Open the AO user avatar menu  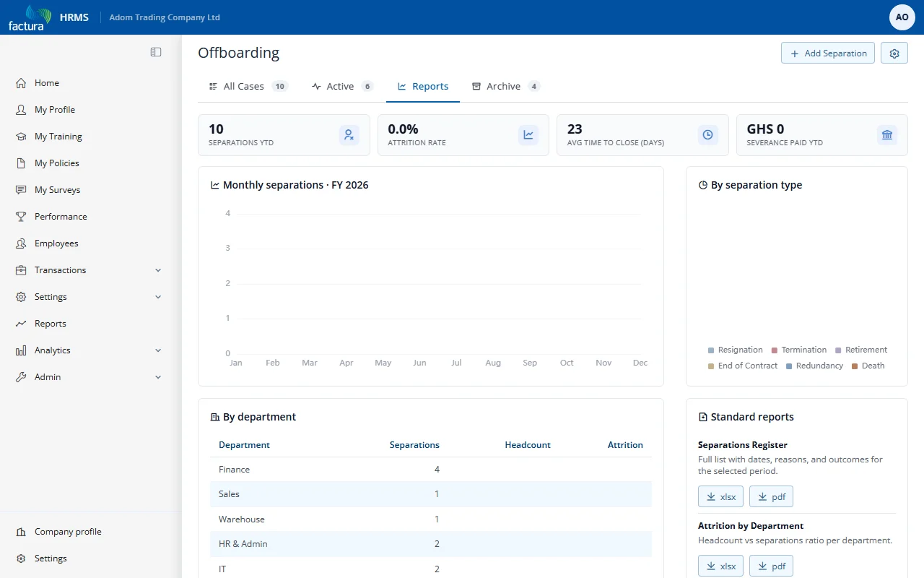click(902, 17)
